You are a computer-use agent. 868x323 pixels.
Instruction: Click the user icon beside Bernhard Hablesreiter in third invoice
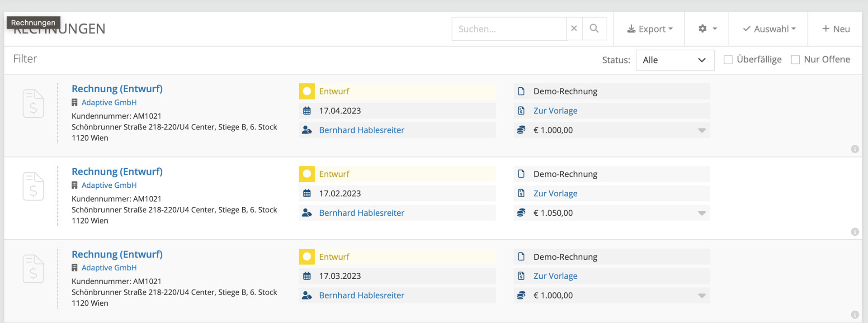click(307, 295)
